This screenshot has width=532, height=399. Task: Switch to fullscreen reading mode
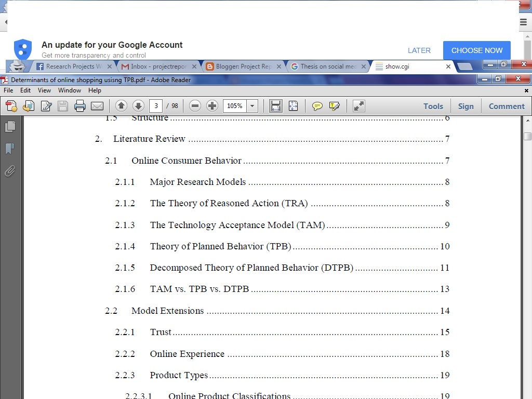tap(358, 106)
